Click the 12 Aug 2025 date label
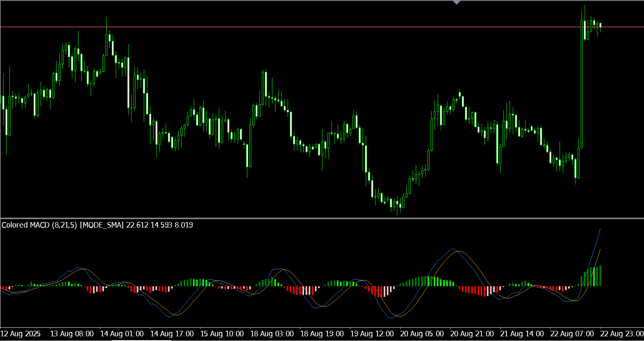Screen dimensions: 644x341 [21, 334]
